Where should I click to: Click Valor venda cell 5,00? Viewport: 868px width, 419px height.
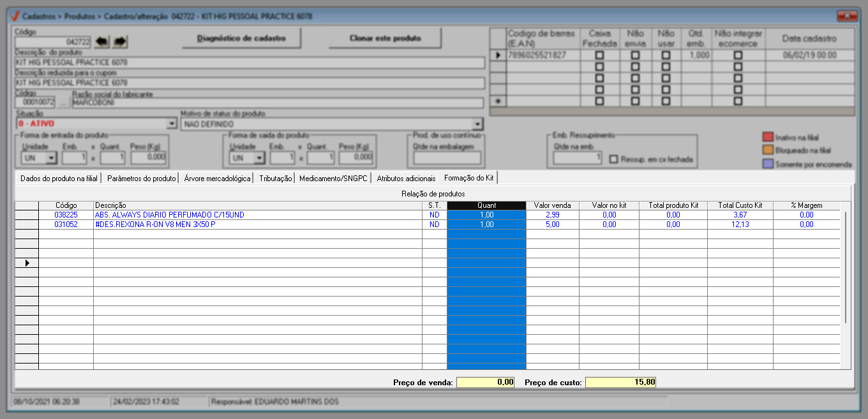point(553,224)
